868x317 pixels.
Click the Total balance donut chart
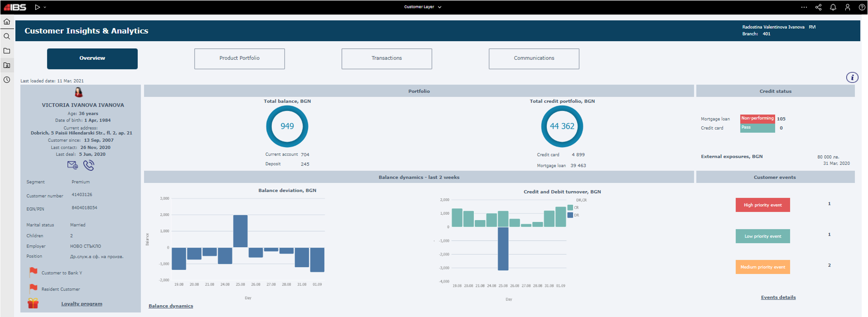pos(287,127)
